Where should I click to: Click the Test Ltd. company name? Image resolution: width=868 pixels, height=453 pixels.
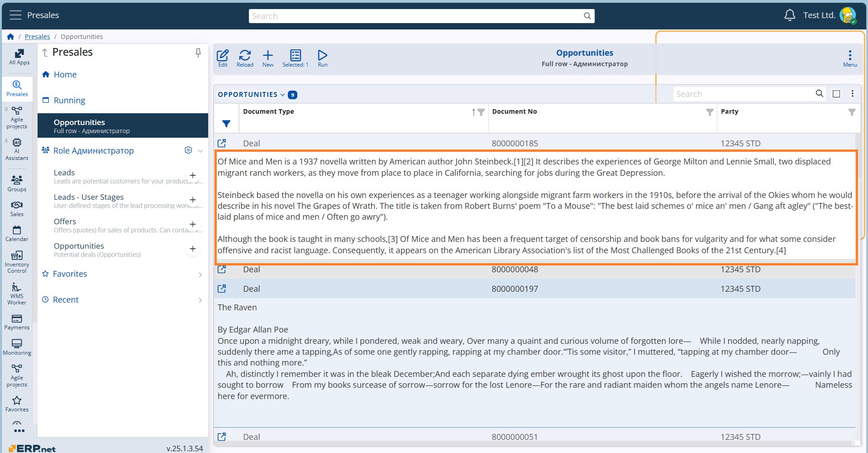pyautogui.click(x=819, y=15)
